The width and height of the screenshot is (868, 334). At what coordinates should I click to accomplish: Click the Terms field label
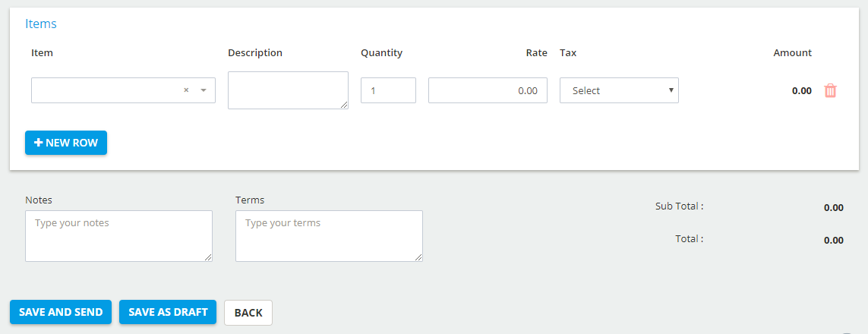[x=250, y=200]
